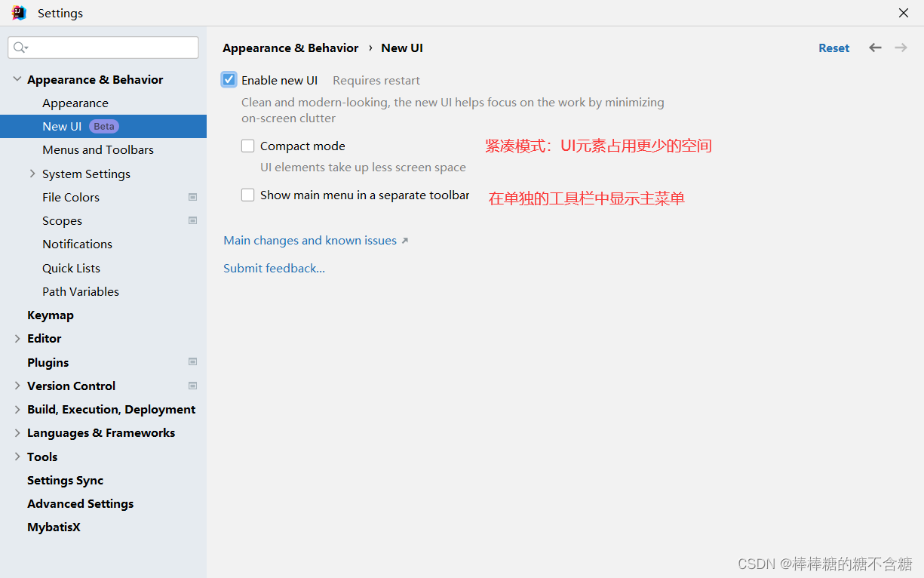
Task: Click external link arrow after Main changes link
Action: tap(404, 241)
